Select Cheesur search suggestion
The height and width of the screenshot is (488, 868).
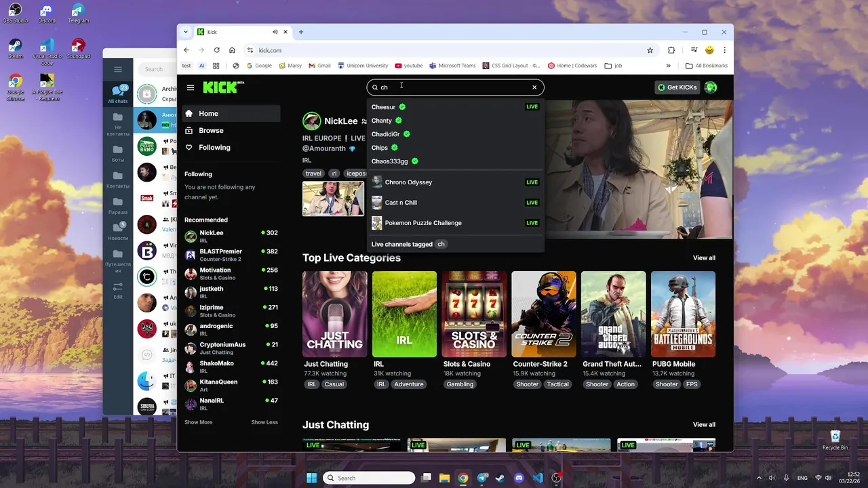pyautogui.click(x=455, y=107)
